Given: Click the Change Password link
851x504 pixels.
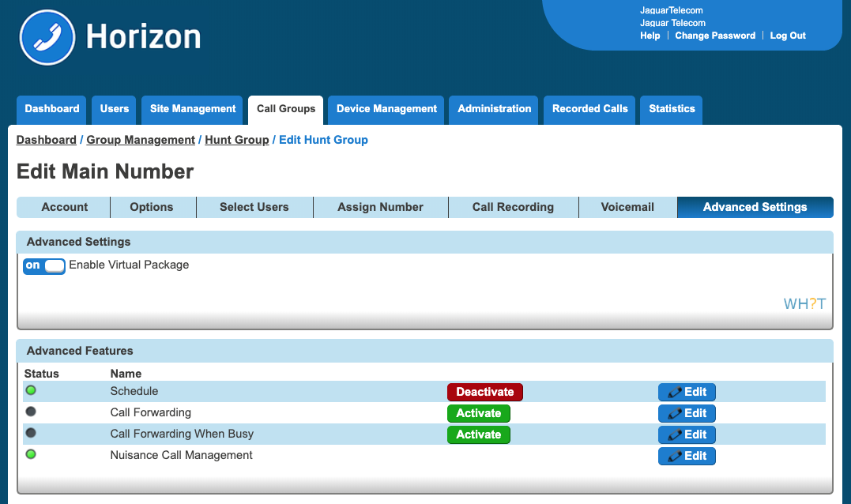Looking at the screenshot, I should tap(715, 36).
